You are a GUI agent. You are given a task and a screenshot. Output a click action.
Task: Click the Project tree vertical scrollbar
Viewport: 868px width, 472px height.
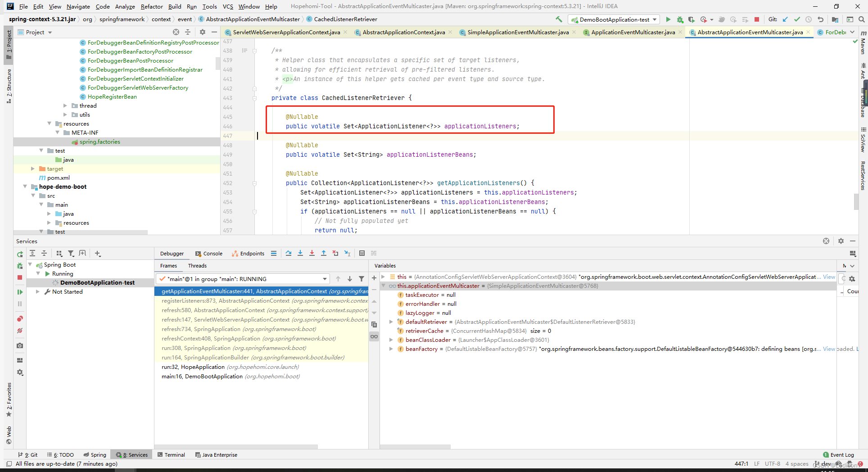click(x=218, y=63)
